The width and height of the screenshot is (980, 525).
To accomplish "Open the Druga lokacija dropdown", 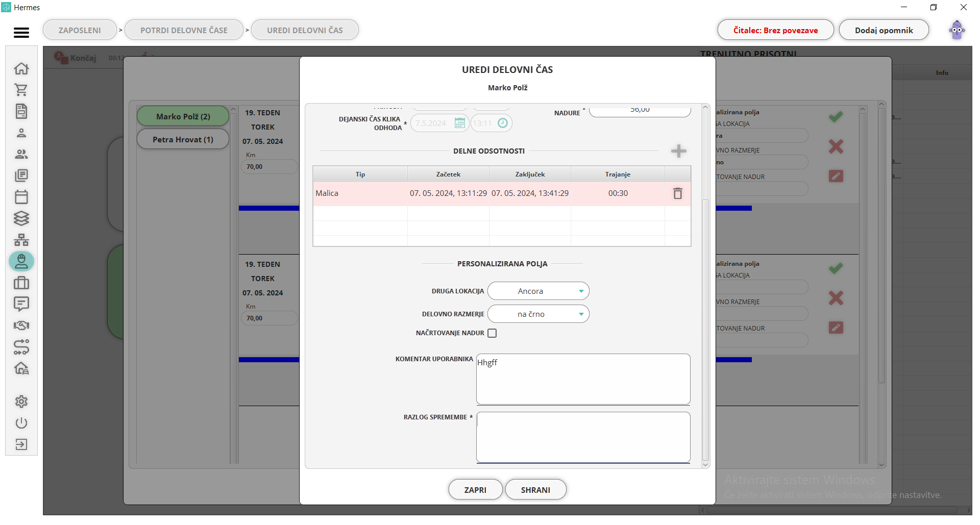I will 538,291.
